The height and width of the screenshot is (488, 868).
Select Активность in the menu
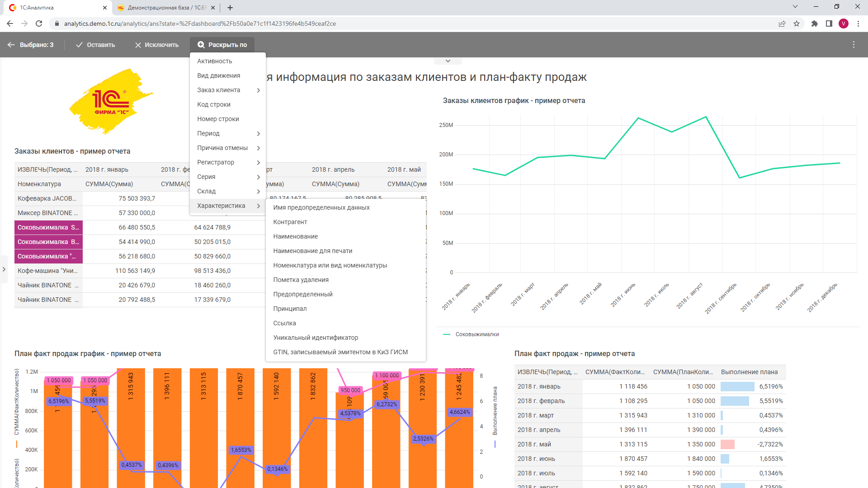click(228, 61)
